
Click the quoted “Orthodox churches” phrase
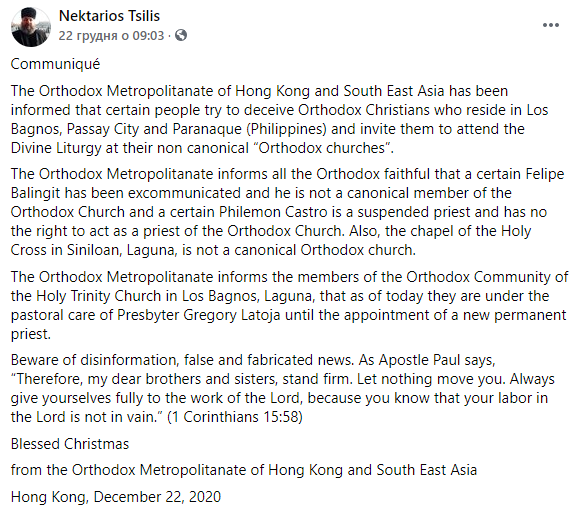(322, 148)
